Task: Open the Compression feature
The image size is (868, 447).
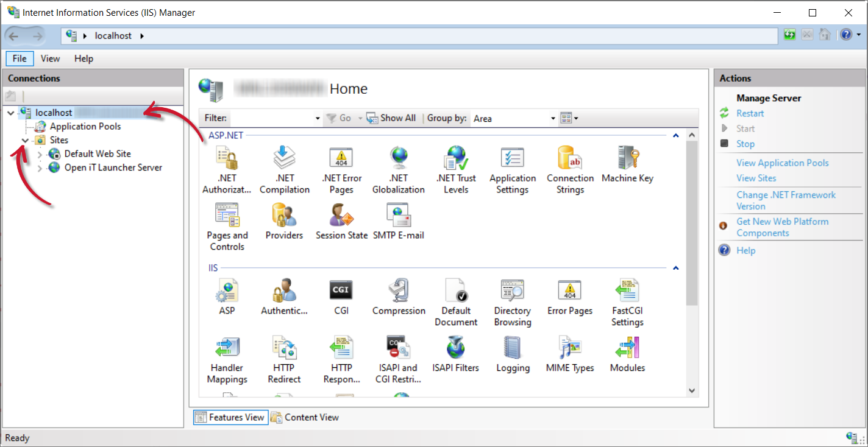Action: coord(399,291)
